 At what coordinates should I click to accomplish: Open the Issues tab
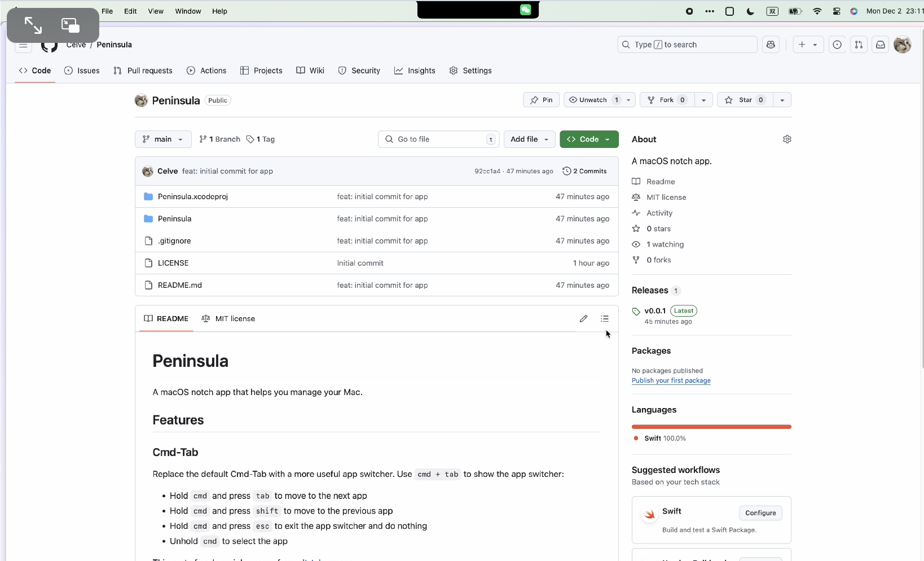click(82, 71)
